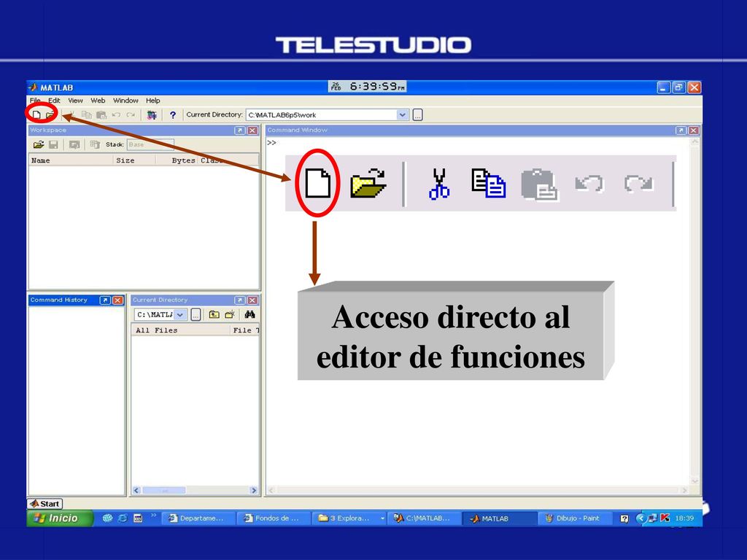747x560 pixels.
Task: Click the browse button inside the Current Directory panel
Action: tap(196, 314)
